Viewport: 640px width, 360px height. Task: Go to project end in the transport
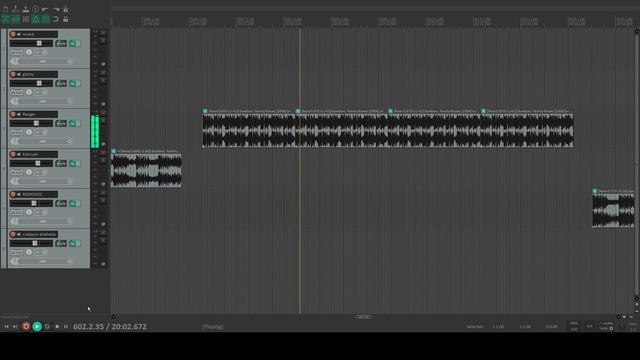[15, 327]
